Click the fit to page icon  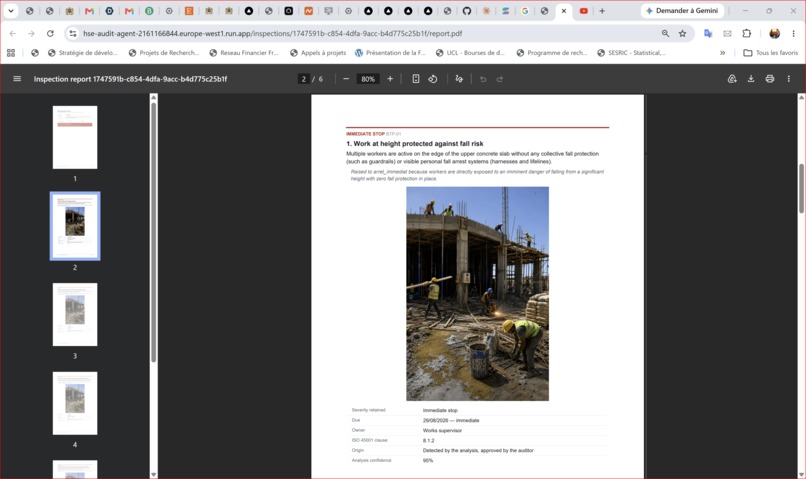coord(416,79)
